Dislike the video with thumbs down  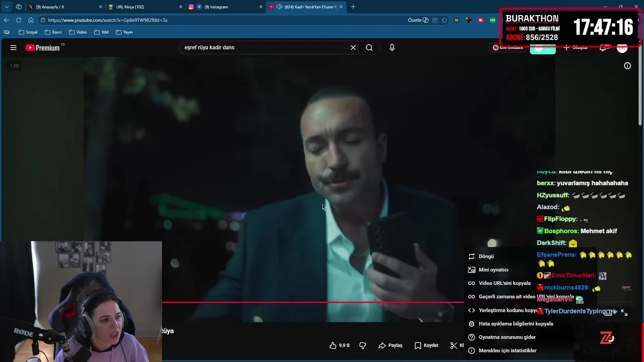click(363, 345)
